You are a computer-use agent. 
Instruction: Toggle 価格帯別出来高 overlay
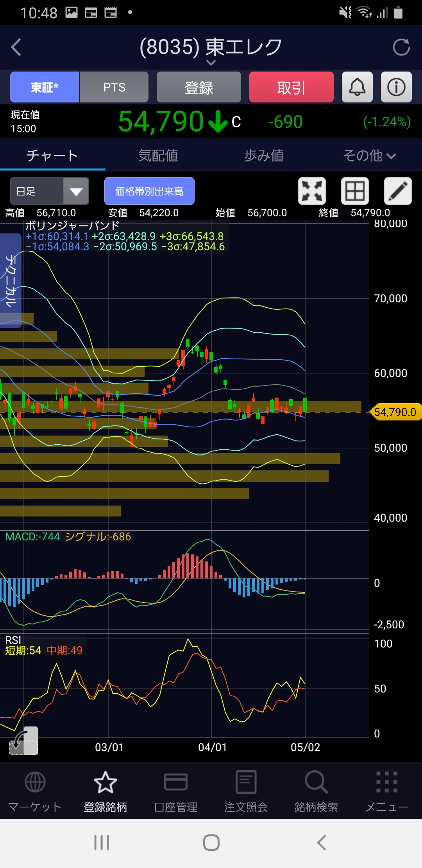[x=149, y=191]
